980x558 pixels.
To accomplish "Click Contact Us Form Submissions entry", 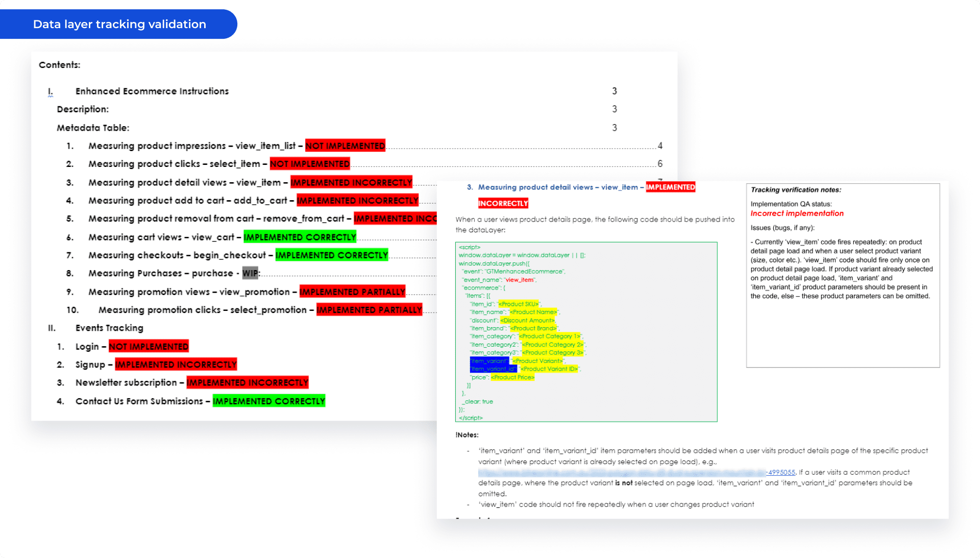I will (140, 401).
